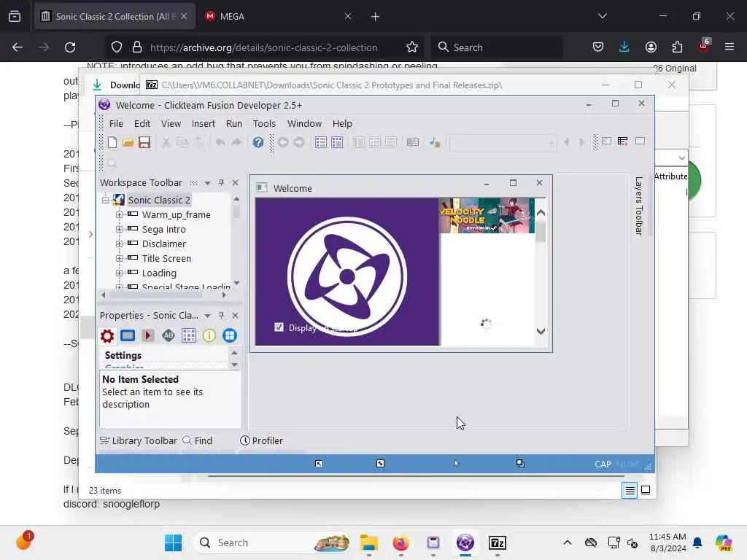
Task: Open 7-Zip from the Windows taskbar
Action: (498, 542)
